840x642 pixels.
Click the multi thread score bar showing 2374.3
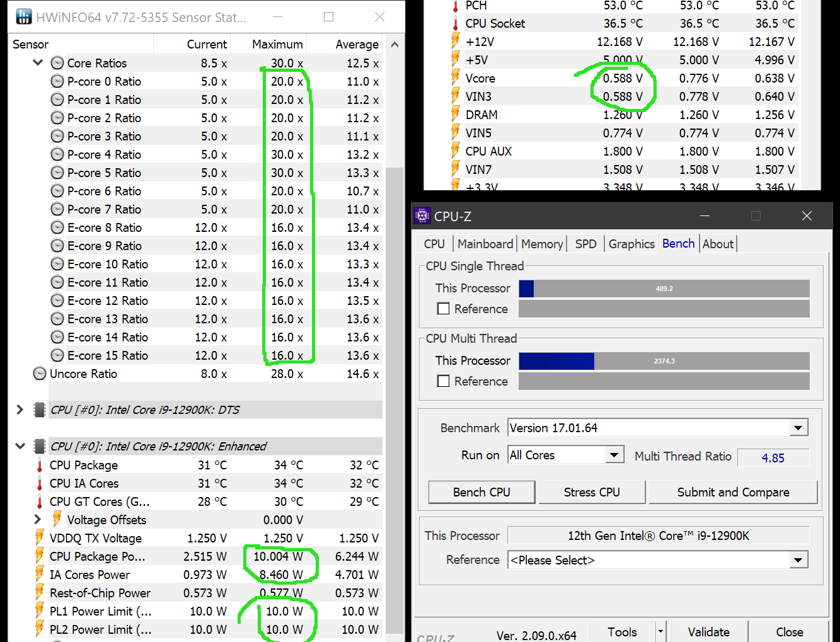click(664, 361)
